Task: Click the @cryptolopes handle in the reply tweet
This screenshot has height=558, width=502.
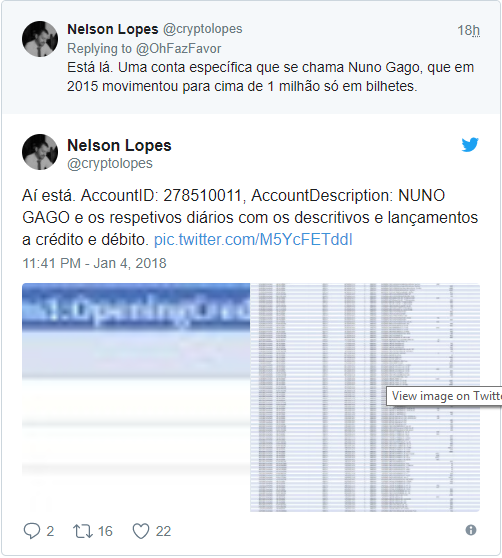Action: click(x=202, y=29)
